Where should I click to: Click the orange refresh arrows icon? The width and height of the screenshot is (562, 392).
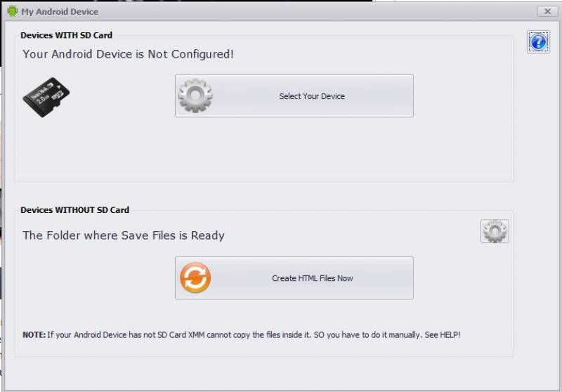[195, 277]
